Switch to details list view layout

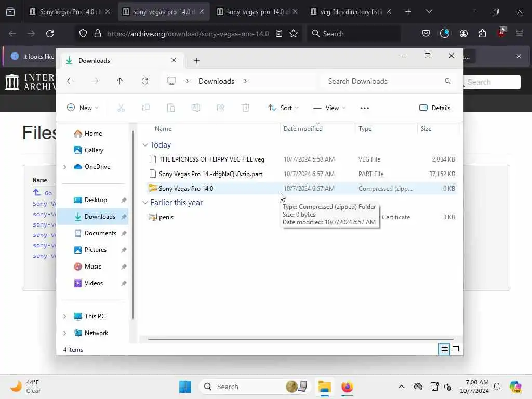(x=444, y=349)
